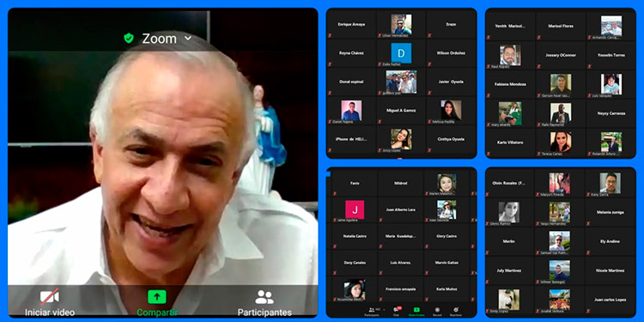Click the Marvin Galtan participant name
Viewport: 644px width, 322px height.
[447, 263]
